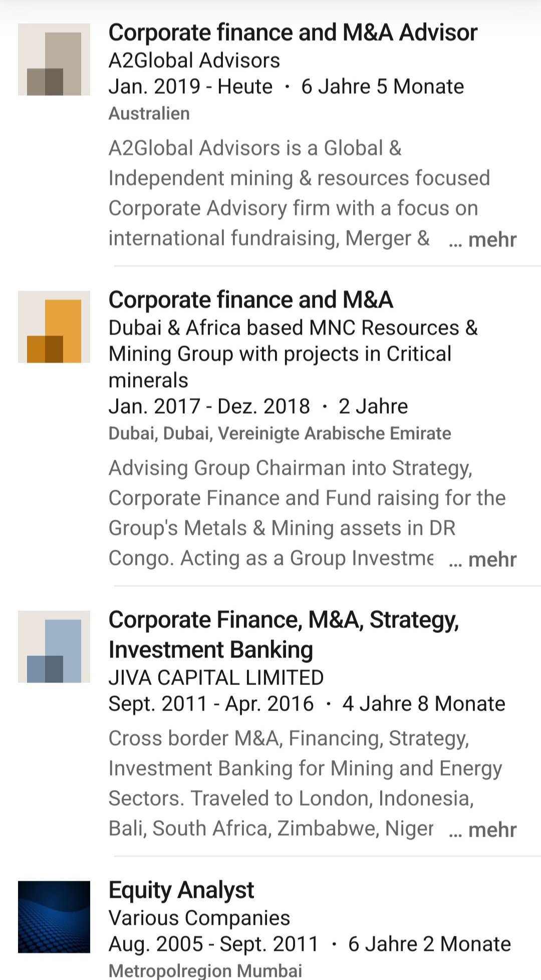The image size is (541, 980).
Task: Open the blue JIVA CAPITAL logo placeholder
Action: tap(54, 646)
